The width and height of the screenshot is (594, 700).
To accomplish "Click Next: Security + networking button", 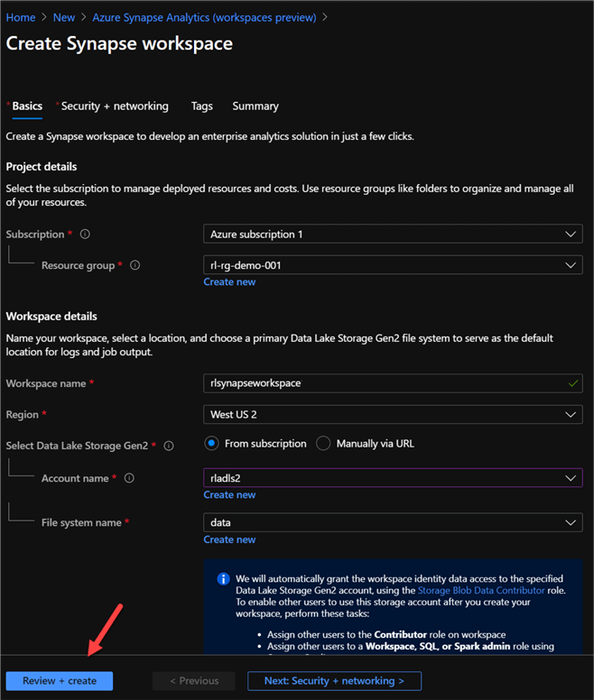I will (x=335, y=681).
